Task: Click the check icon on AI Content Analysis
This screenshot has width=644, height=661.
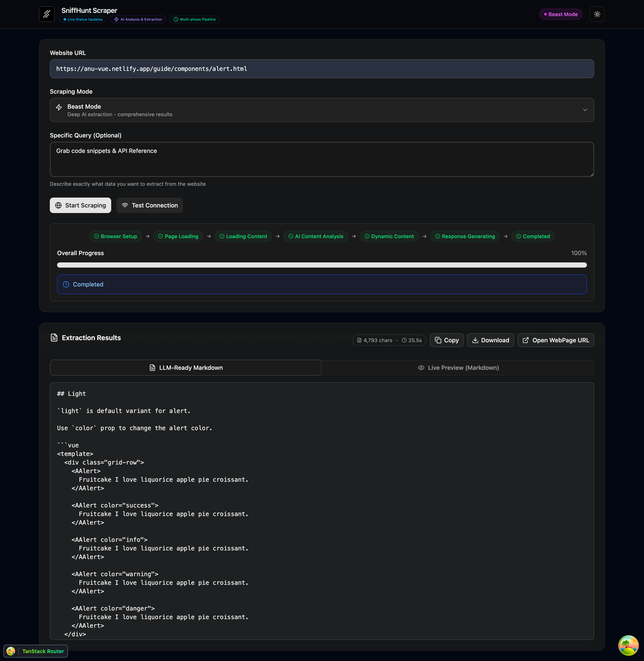Action: [x=291, y=236]
